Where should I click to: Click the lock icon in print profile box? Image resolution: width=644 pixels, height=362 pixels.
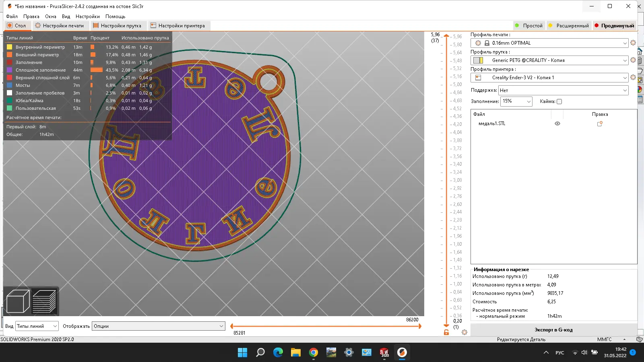click(487, 43)
